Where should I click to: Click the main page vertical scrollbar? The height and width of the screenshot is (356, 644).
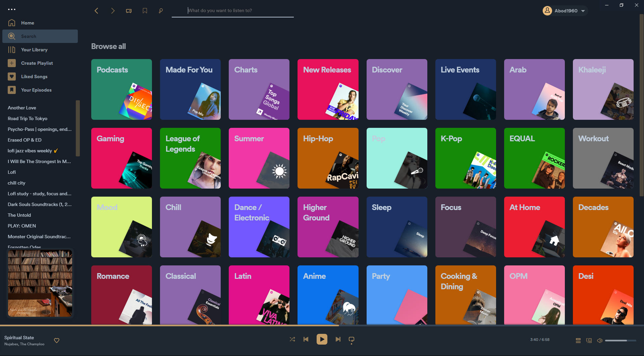tap(642, 105)
